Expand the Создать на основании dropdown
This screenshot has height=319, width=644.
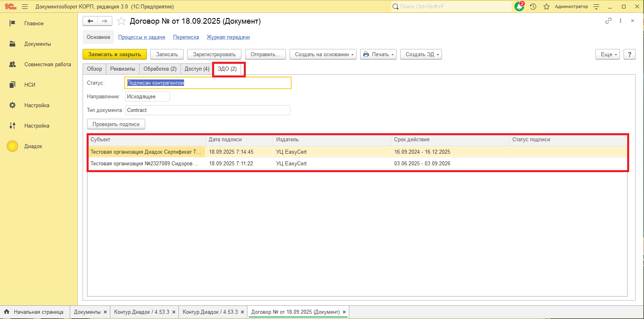323,55
